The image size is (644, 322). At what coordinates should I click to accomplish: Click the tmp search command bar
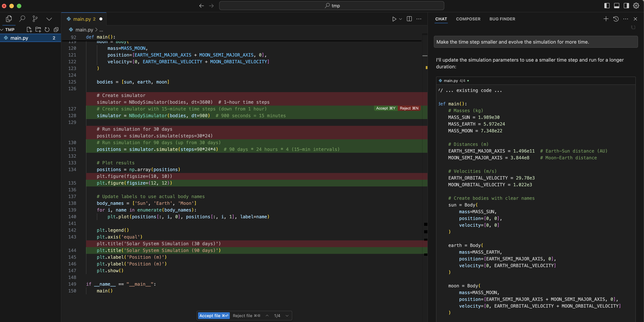[332, 6]
